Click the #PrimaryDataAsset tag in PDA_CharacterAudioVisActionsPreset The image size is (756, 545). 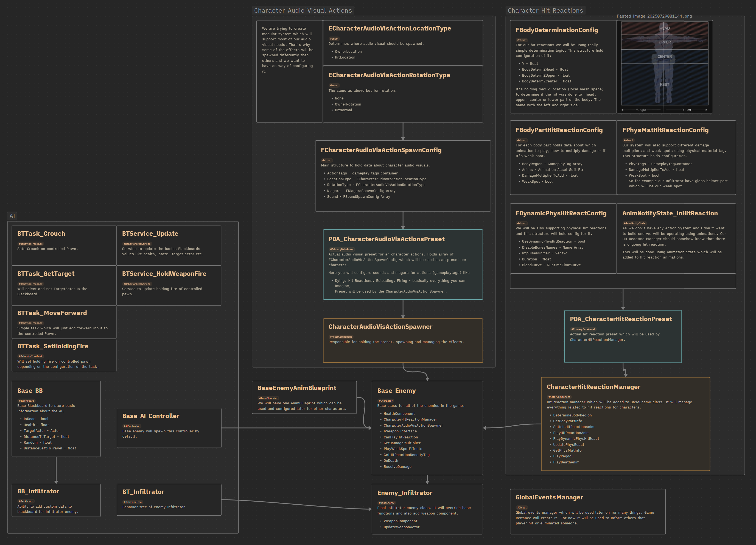[342, 249]
